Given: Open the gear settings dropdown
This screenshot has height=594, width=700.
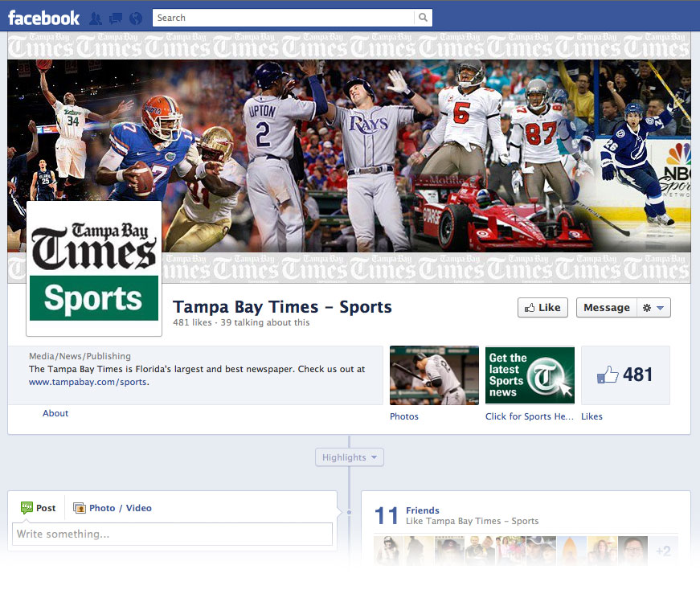Looking at the screenshot, I should (x=653, y=308).
